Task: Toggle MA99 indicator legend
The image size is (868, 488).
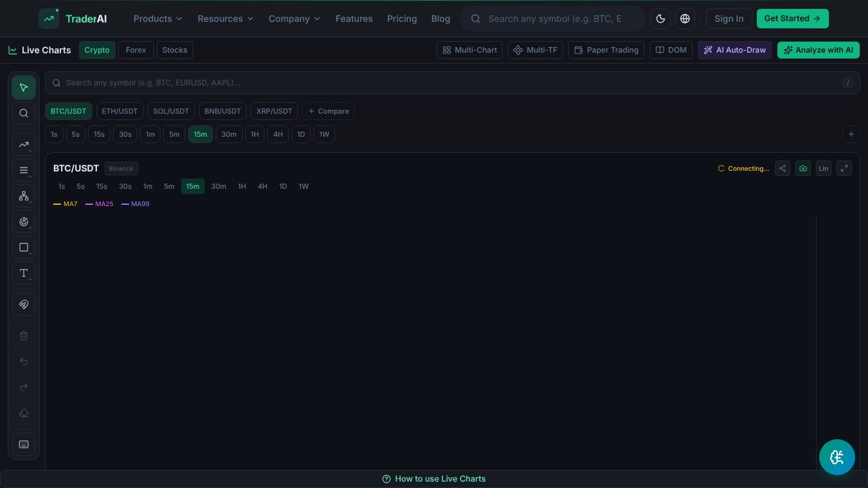Action: pyautogui.click(x=135, y=204)
